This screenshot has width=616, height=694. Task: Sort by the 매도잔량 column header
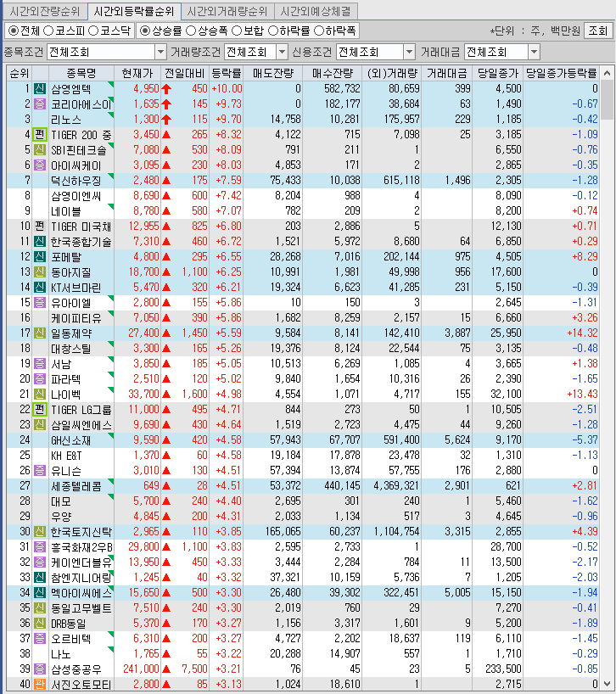point(273,73)
